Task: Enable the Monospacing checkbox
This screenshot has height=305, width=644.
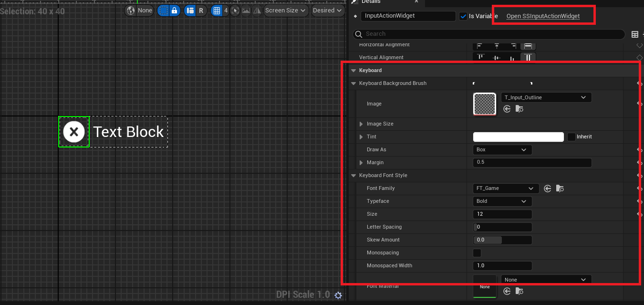Action: click(477, 252)
